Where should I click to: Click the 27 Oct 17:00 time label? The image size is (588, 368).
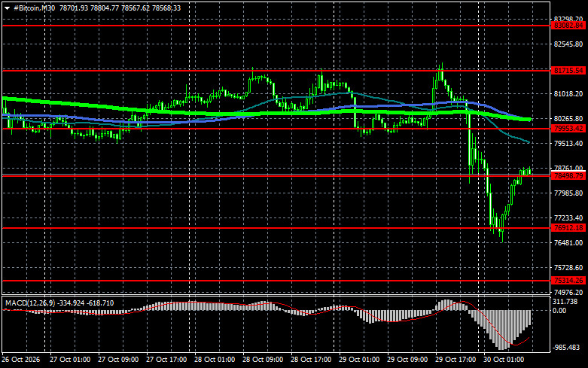coord(166,360)
